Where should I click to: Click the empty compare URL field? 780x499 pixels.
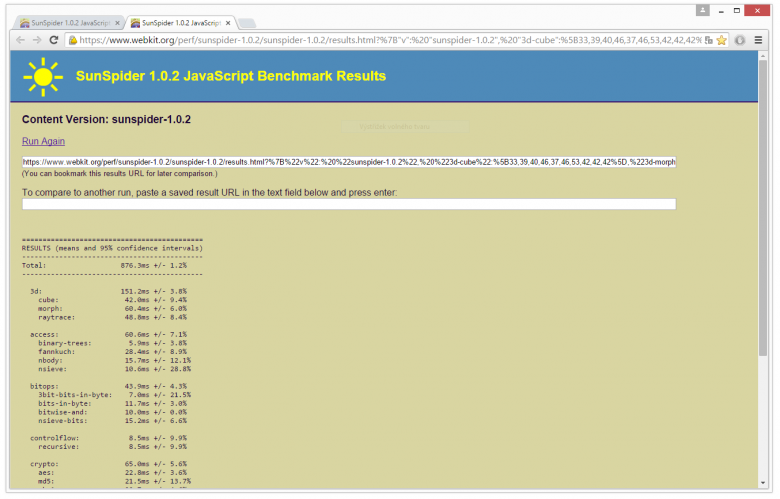coord(349,204)
